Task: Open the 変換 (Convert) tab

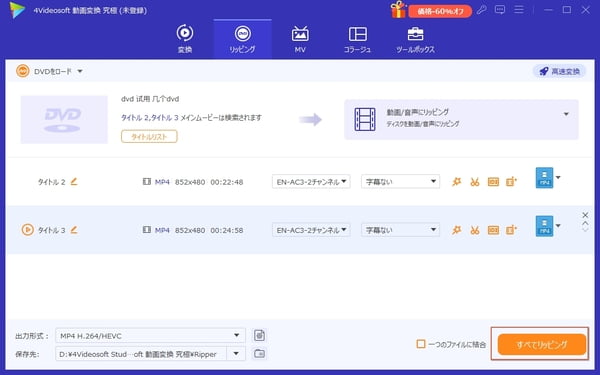Action: 185,39
